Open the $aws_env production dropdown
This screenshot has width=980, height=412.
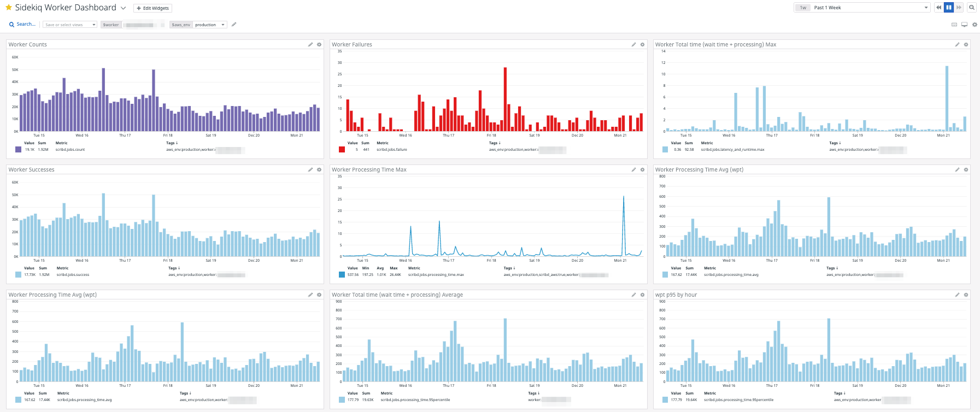click(198, 25)
